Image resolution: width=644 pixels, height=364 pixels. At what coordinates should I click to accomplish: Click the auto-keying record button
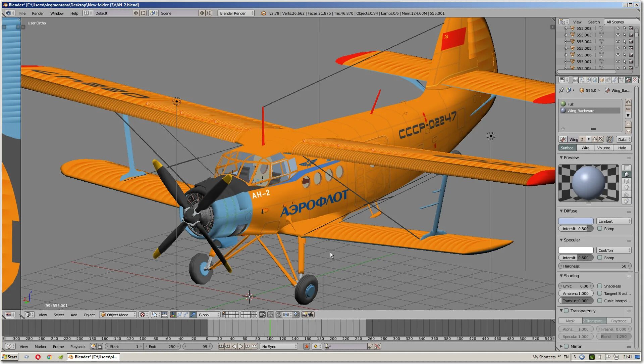coord(306,347)
